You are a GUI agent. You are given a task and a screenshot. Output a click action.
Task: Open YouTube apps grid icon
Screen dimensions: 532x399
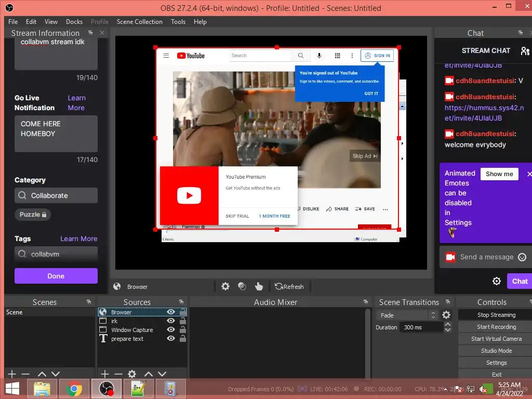pyautogui.click(x=337, y=55)
